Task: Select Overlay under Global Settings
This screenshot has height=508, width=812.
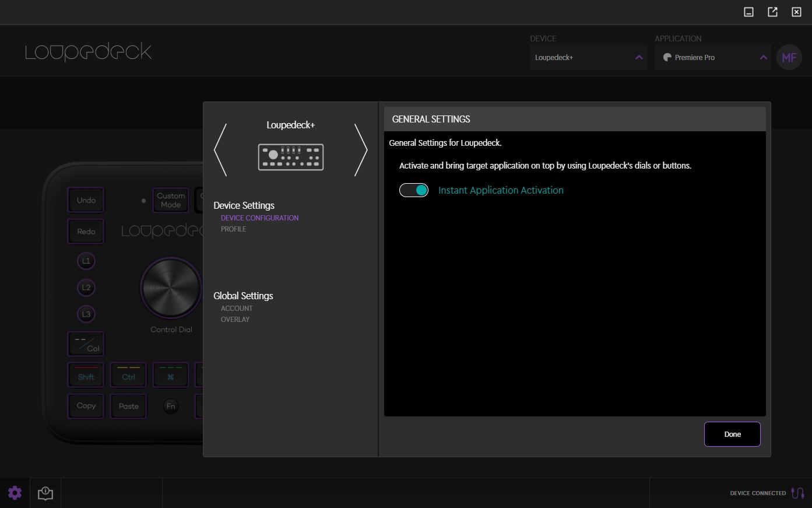Action: click(235, 320)
